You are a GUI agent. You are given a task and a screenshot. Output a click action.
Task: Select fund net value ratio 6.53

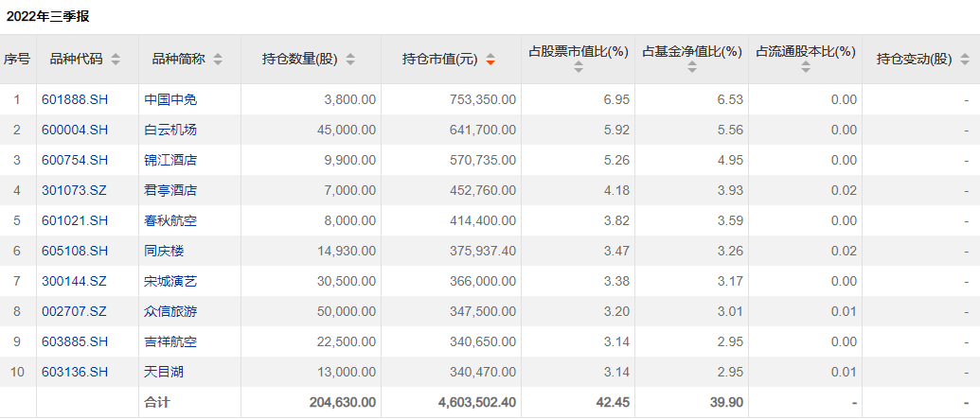(733, 99)
